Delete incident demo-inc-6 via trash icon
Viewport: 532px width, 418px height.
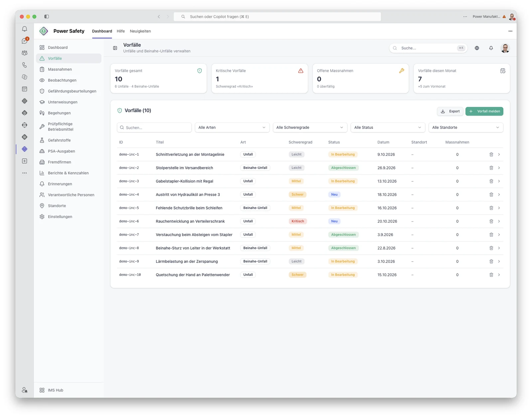[491, 221]
